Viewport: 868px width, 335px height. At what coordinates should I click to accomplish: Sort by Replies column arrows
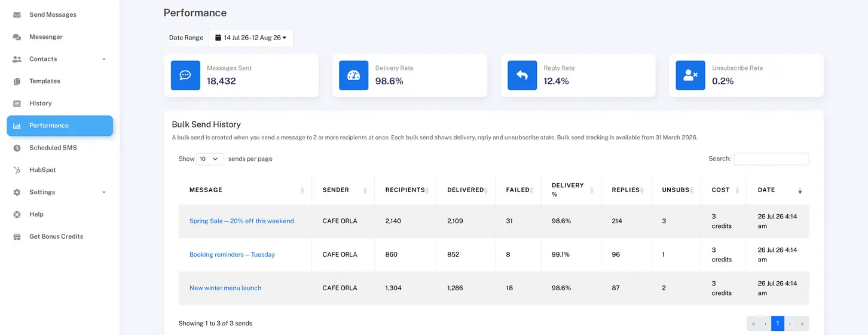pyautogui.click(x=642, y=190)
